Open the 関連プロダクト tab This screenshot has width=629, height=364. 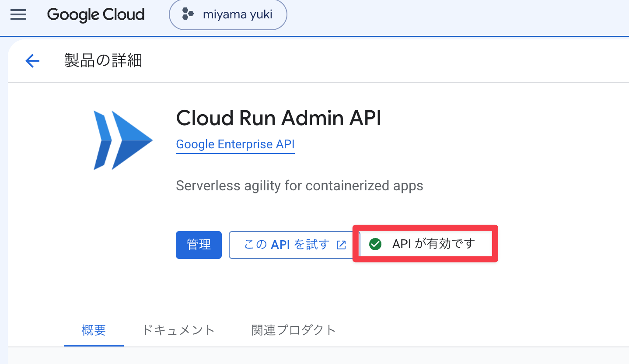point(294,330)
